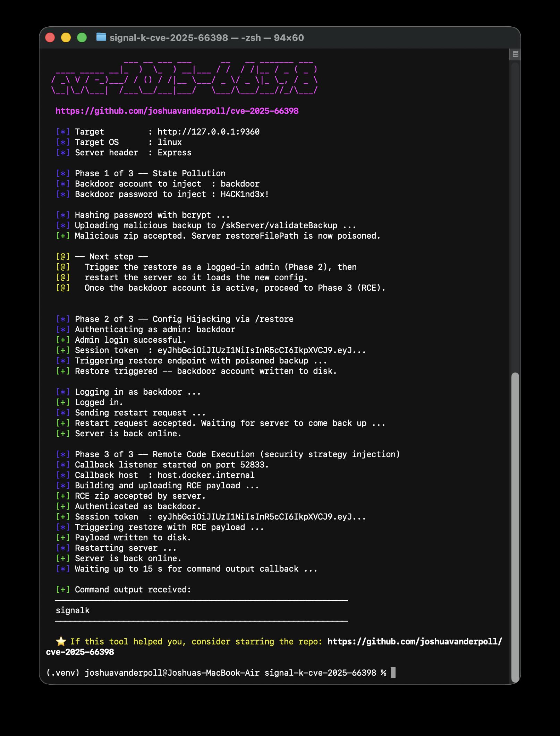
Task: Click callback host 'host.docker.internal'
Action: point(206,475)
